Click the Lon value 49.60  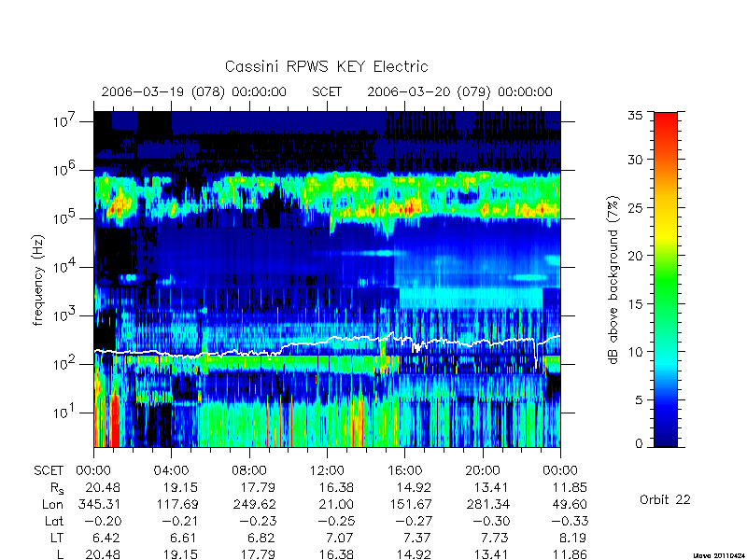click(x=570, y=504)
